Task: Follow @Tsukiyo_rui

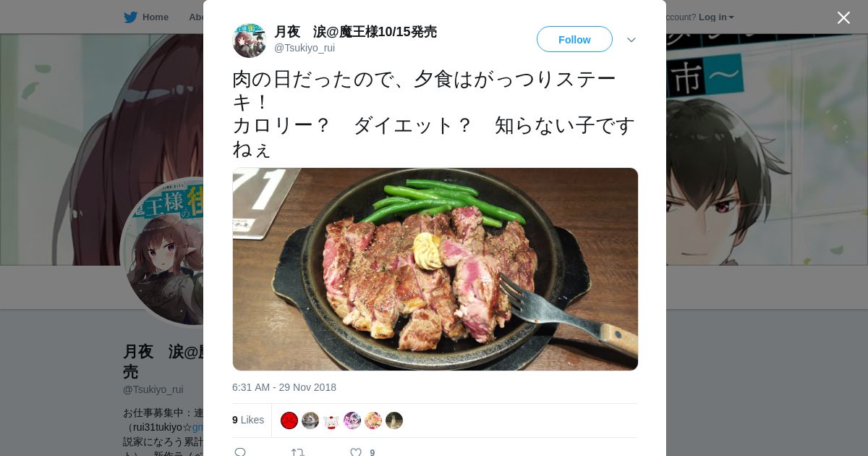Action: pyautogui.click(x=574, y=39)
